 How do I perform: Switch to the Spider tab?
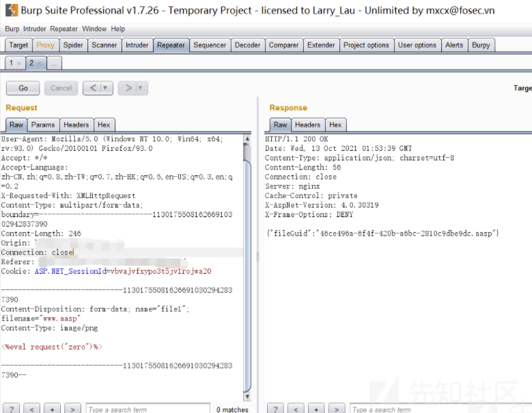click(x=73, y=45)
